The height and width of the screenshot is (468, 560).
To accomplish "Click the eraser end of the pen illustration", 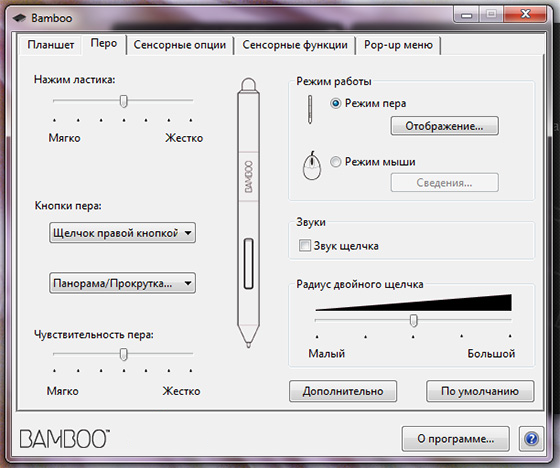I will [x=249, y=84].
